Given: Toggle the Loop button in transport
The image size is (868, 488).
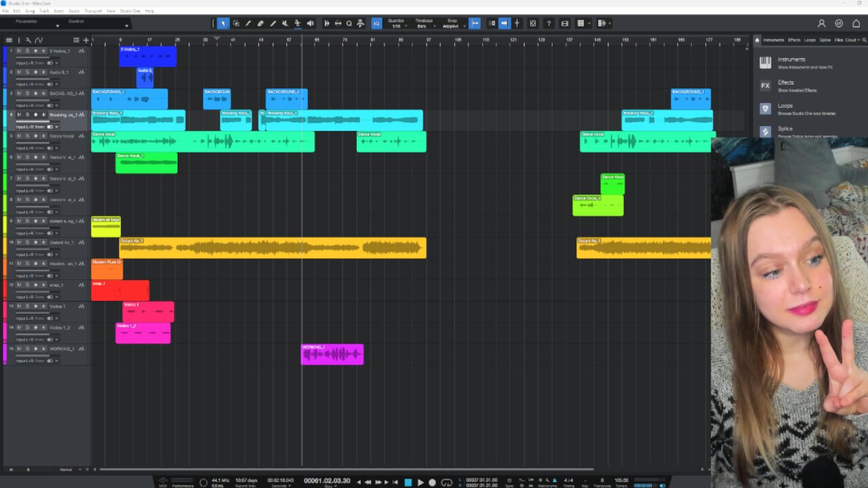Looking at the screenshot, I should tap(446, 483).
